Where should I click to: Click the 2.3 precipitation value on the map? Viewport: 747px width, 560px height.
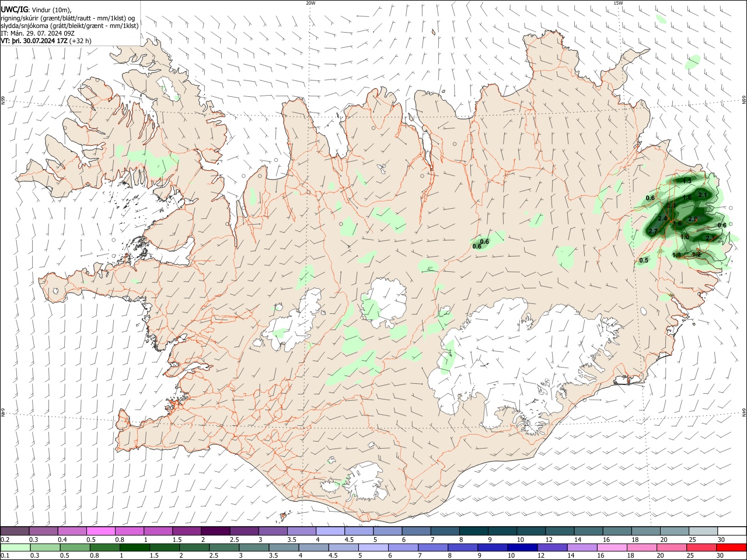pyautogui.click(x=710, y=238)
